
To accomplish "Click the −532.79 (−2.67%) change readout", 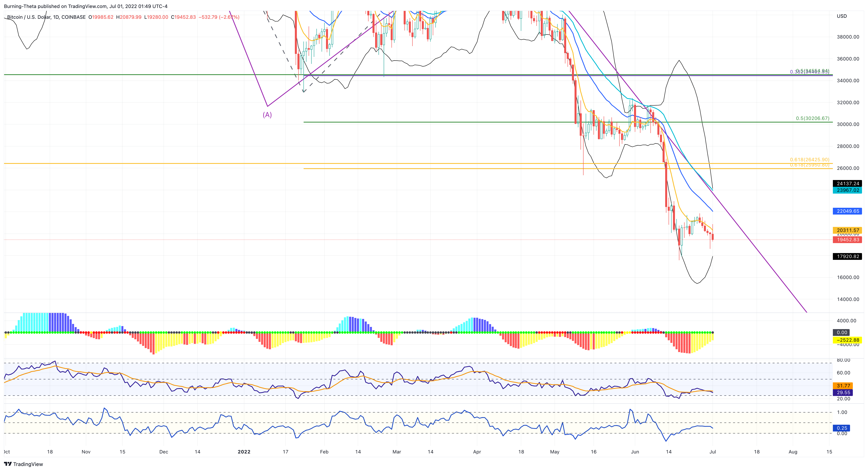I will (219, 17).
